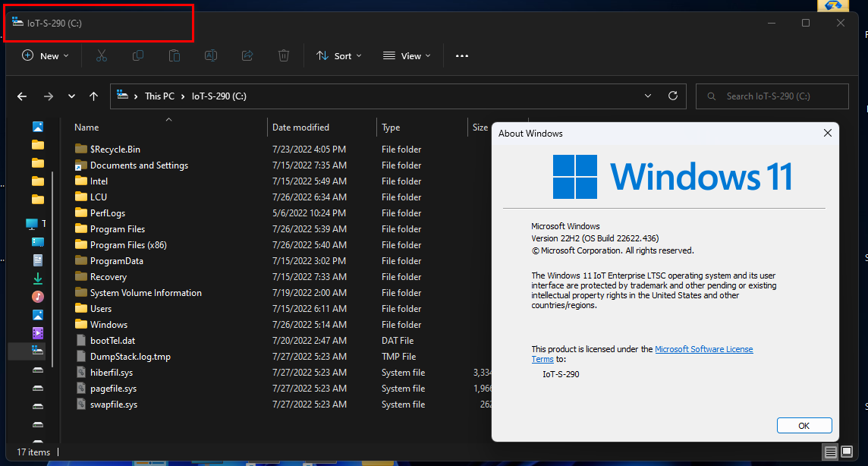Click the Copy icon in toolbar

tap(138, 55)
